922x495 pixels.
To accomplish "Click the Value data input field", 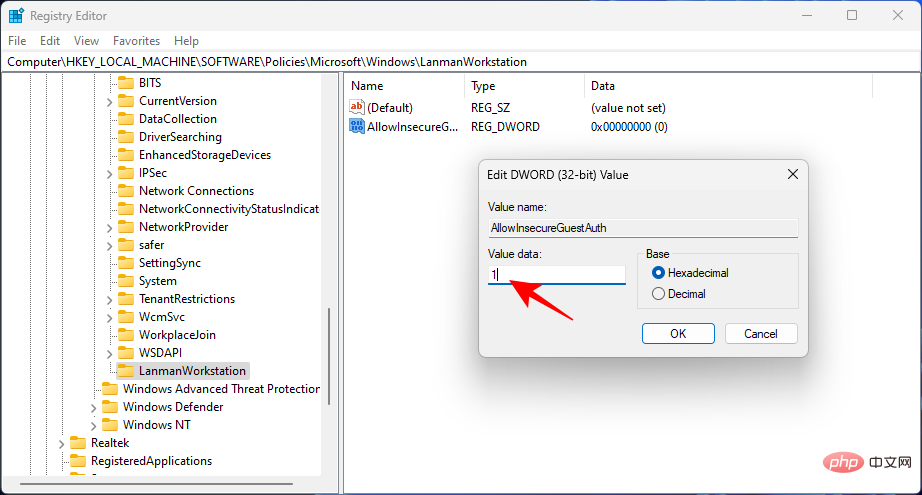I will click(x=556, y=275).
